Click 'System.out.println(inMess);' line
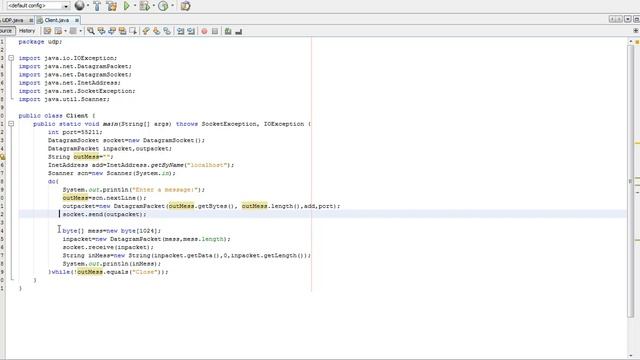This screenshot has width=640, height=360. click(111, 264)
